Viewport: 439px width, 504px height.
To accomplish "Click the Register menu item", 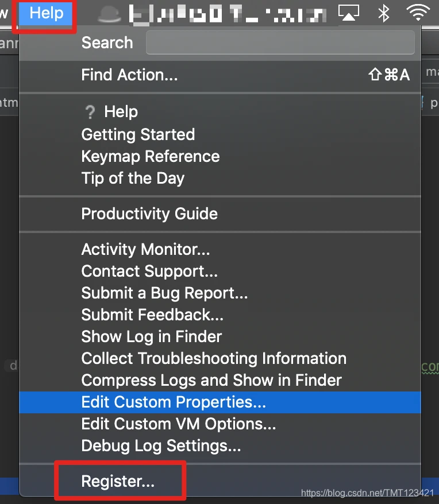I will click(118, 482).
